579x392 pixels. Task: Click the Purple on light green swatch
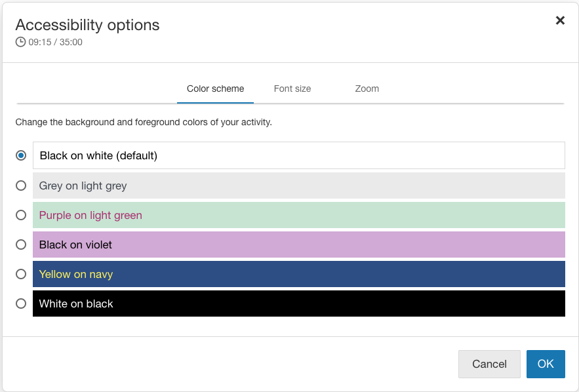(x=298, y=215)
